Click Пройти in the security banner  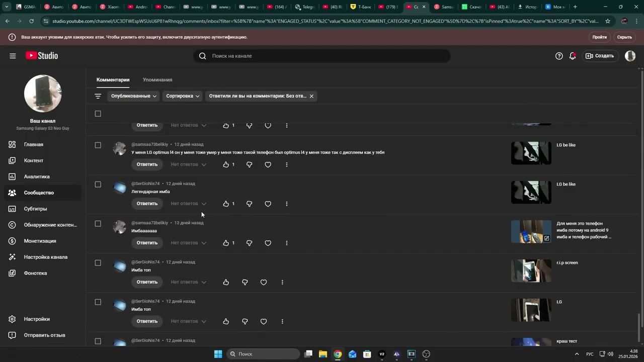coord(599,37)
